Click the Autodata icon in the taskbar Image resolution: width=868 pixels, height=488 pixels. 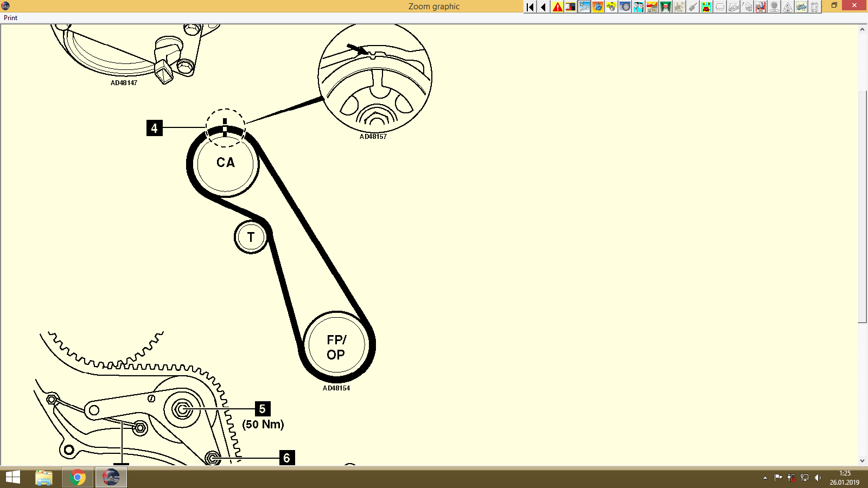110,477
